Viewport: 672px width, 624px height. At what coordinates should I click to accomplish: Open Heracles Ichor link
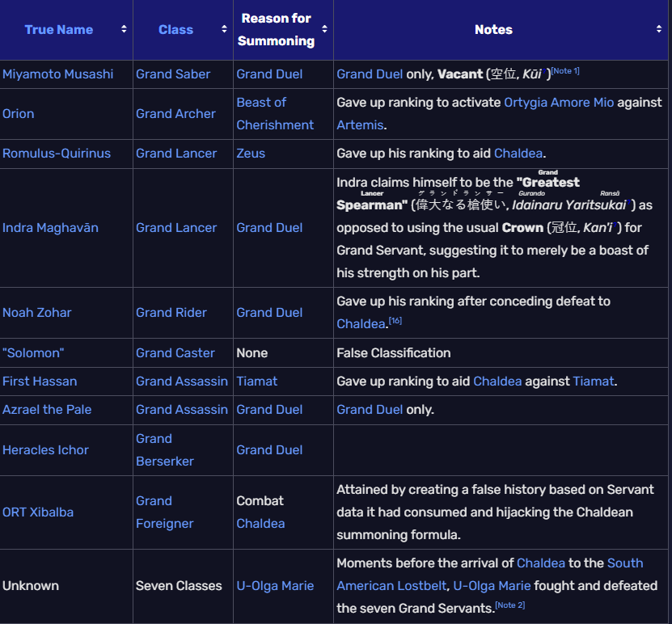pyautogui.click(x=45, y=450)
